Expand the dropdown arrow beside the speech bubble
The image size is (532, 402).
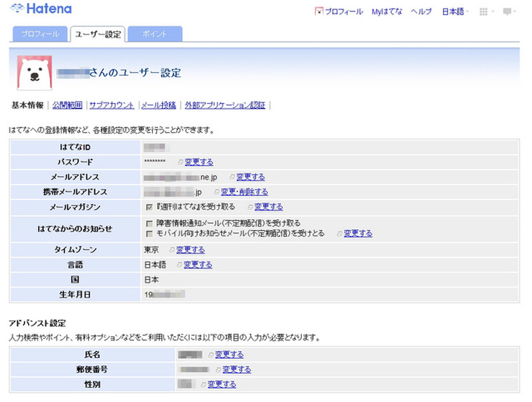tap(517, 11)
